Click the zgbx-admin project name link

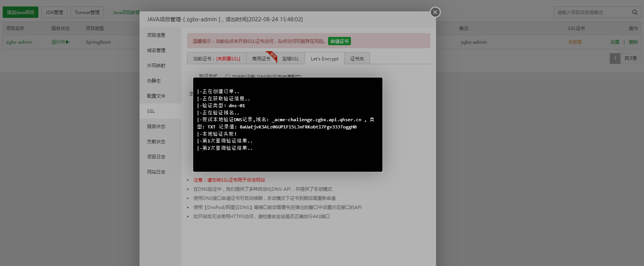tap(19, 42)
